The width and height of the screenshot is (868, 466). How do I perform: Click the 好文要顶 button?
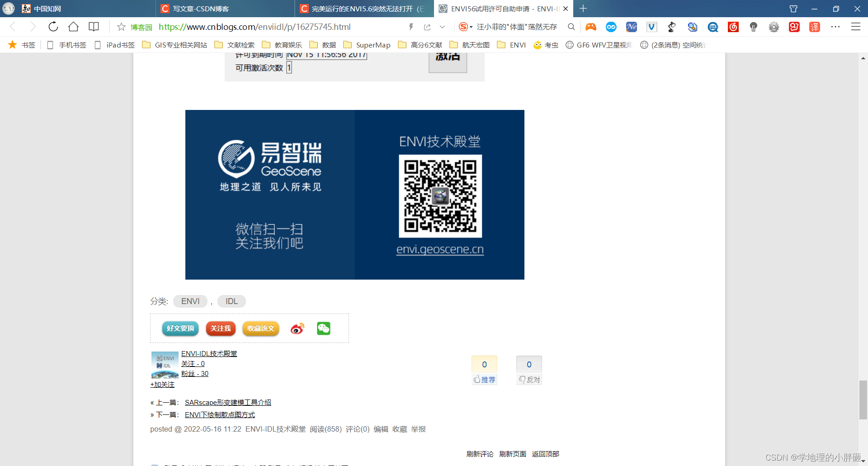180,328
